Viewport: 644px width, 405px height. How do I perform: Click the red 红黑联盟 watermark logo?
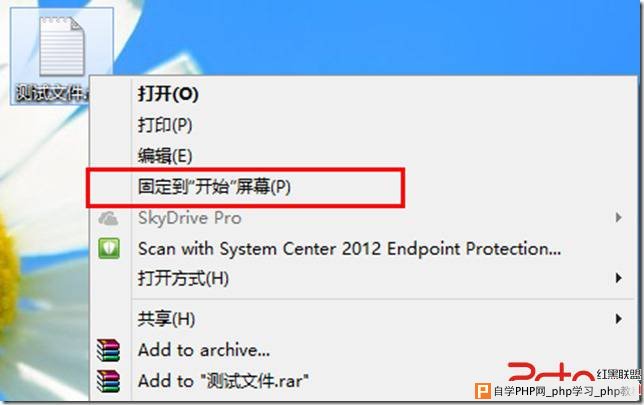(574, 372)
